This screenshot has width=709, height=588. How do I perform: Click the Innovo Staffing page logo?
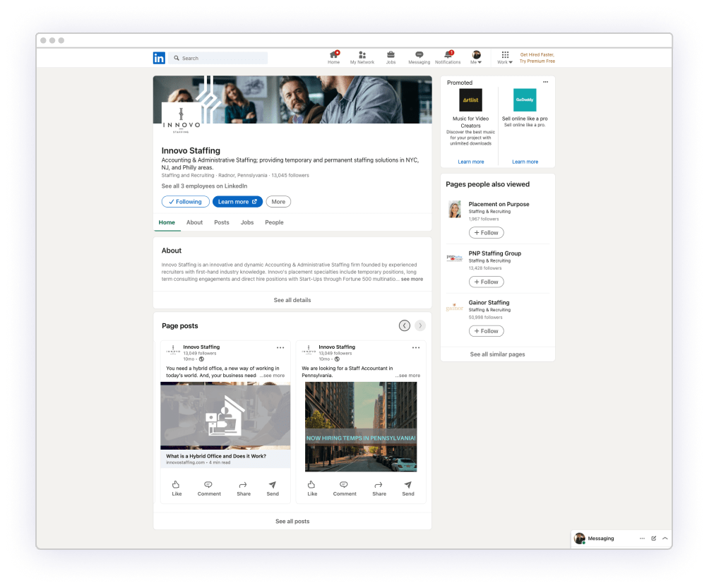pyautogui.click(x=181, y=120)
